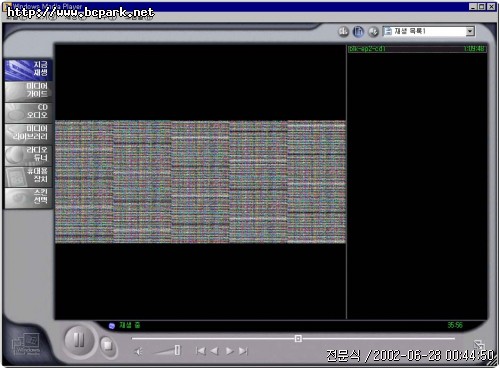Rewind with the left arrow button

[215, 351]
